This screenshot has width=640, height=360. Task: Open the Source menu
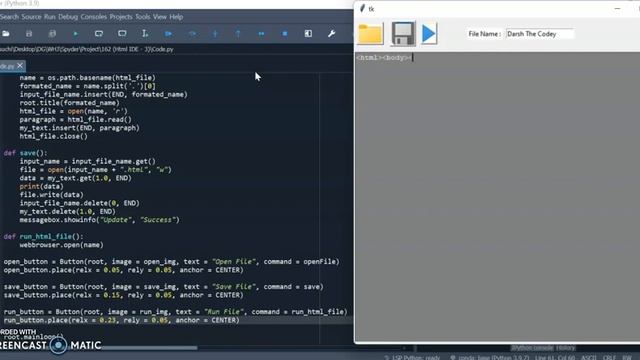[31, 17]
